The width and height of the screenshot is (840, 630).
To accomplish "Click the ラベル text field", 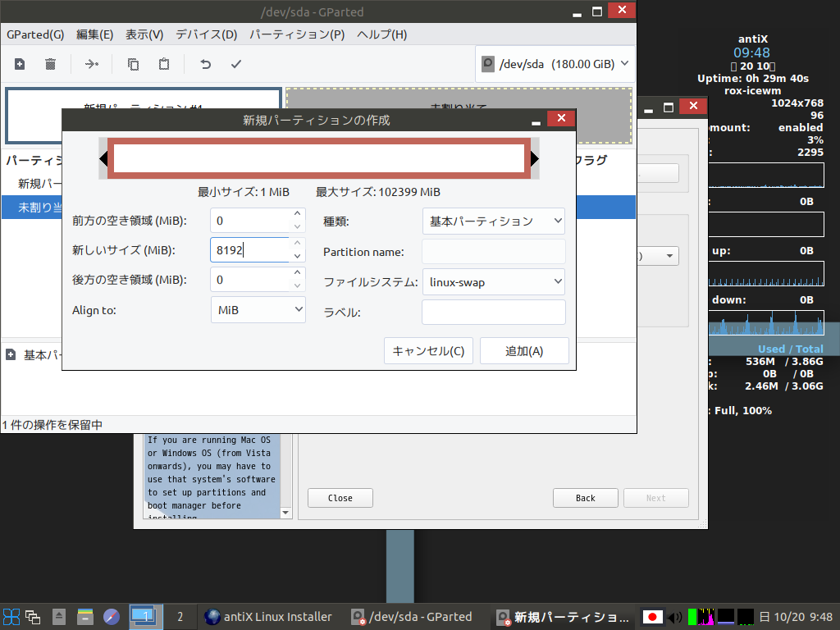I will [493, 313].
